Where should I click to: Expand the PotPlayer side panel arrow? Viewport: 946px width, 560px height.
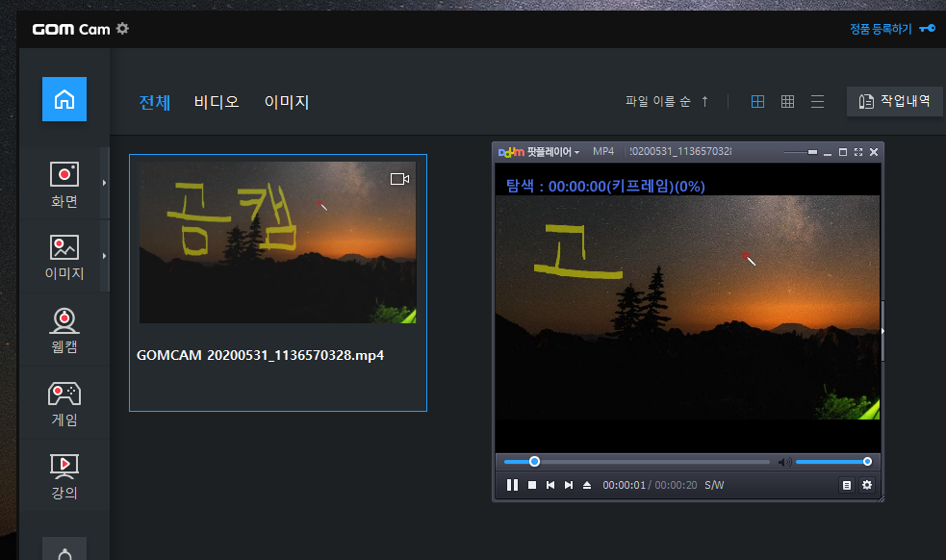pyautogui.click(x=882, y=331)
